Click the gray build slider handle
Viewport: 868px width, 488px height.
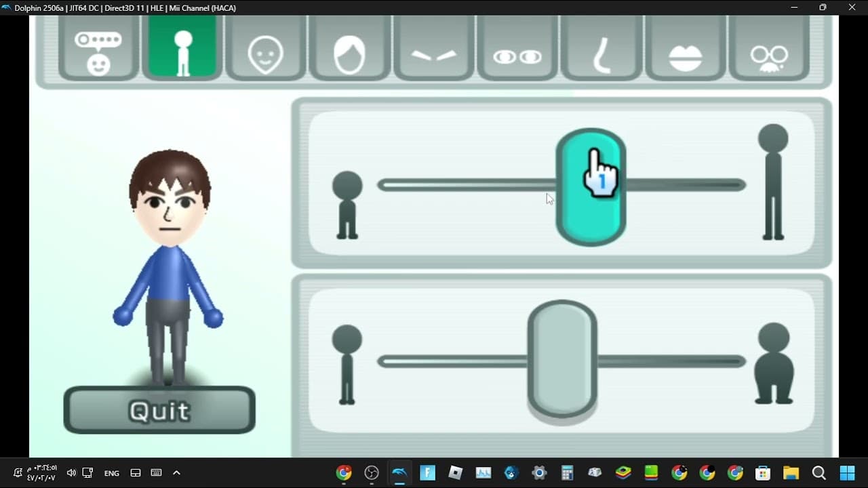pos(562,359)
